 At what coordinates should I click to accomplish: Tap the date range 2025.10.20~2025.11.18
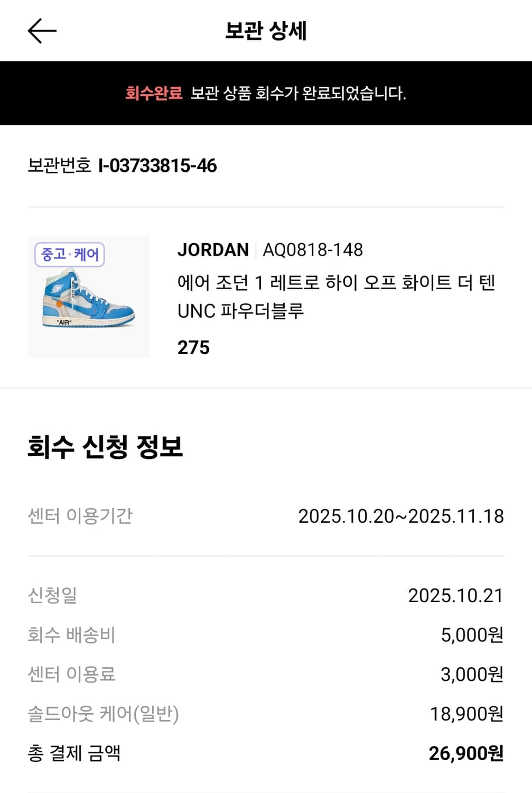[x=400, y=516]
